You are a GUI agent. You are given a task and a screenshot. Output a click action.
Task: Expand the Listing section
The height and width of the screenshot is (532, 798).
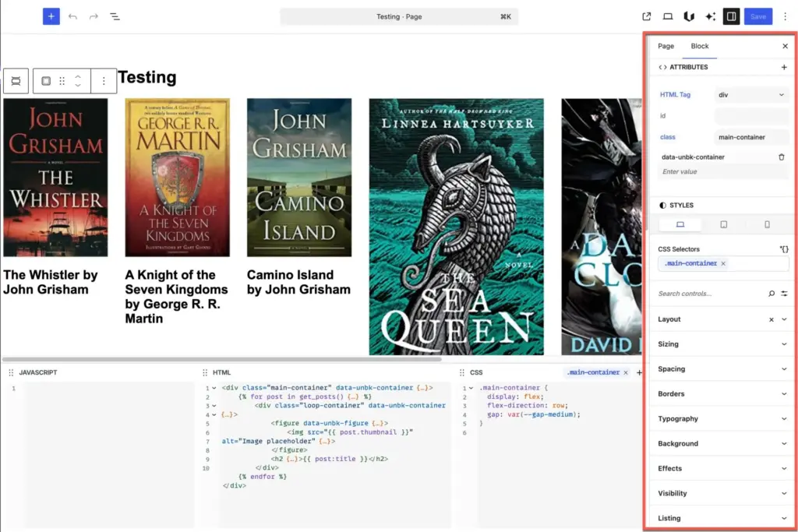click(x=722, y=518)
